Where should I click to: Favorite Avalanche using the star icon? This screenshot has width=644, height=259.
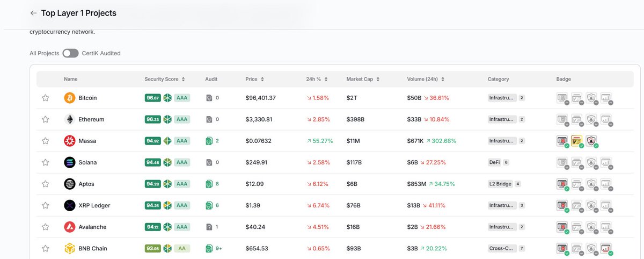pyautogui.click(x=46, y=227)
